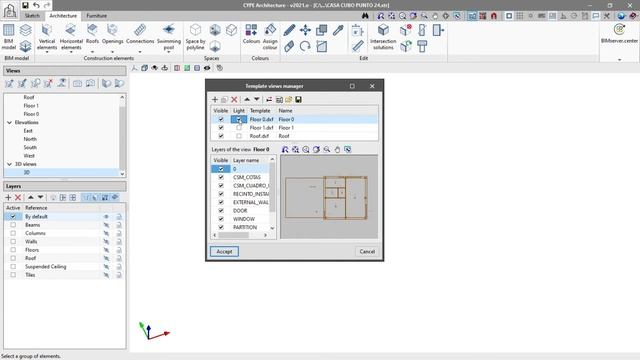Click the floor plan preview thumbnail
Viewport: 640px width, 360px height.
(329, 197)
